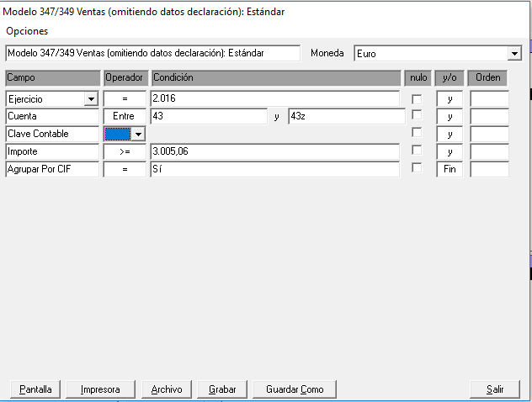Select the report name text field
532x402 pixels.
(152, 53)
